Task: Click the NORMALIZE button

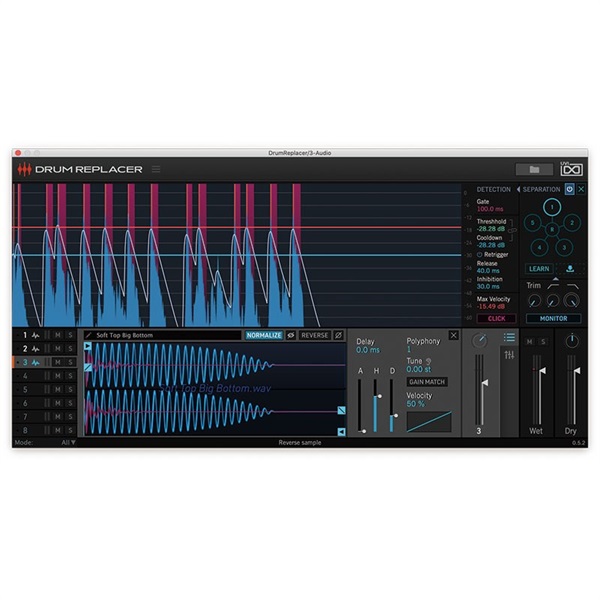Action: [x=264, y=335]
